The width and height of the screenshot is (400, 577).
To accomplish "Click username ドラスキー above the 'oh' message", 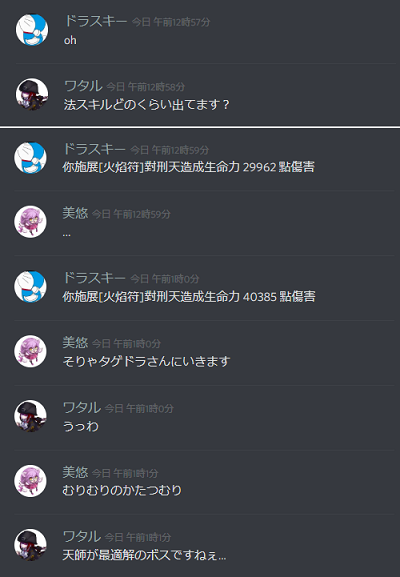I will pyautogui.click(x=96, y=21).
